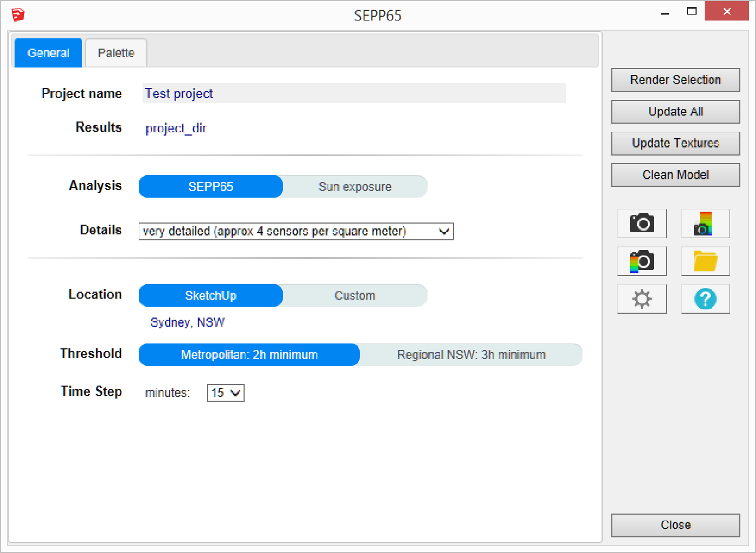Maximize the SEPP65 window

(x=692, y=11)
